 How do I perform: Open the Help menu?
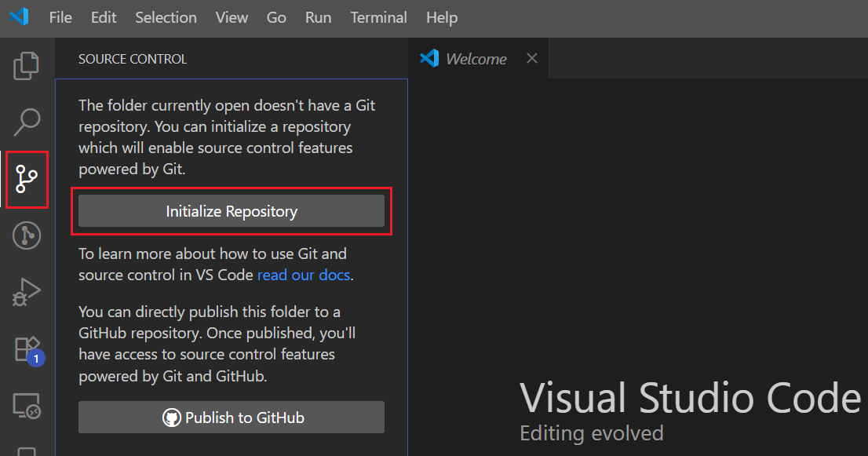point(442,17)
